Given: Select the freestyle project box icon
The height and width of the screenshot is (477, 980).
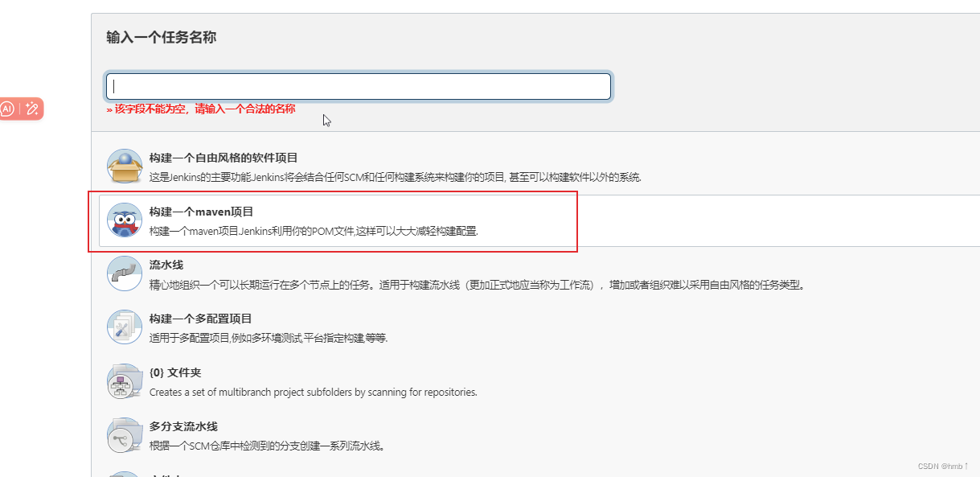Looking at the screenshot, I should point(125,166).
